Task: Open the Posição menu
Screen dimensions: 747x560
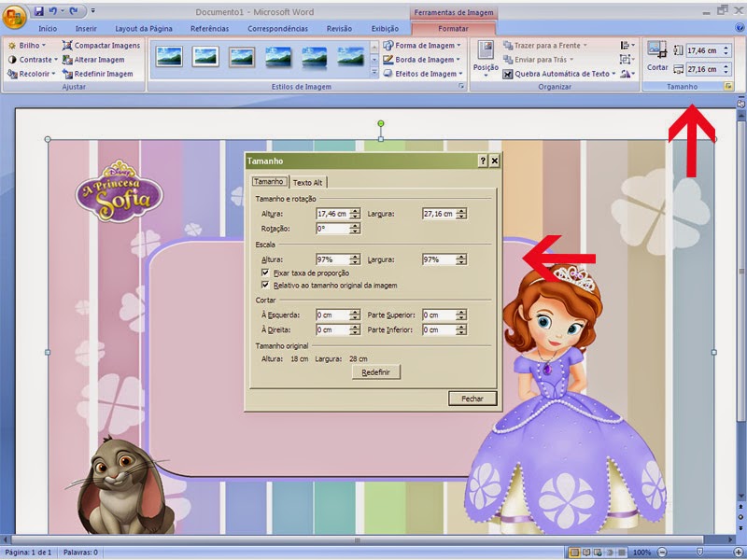Action: click(486, 60)
